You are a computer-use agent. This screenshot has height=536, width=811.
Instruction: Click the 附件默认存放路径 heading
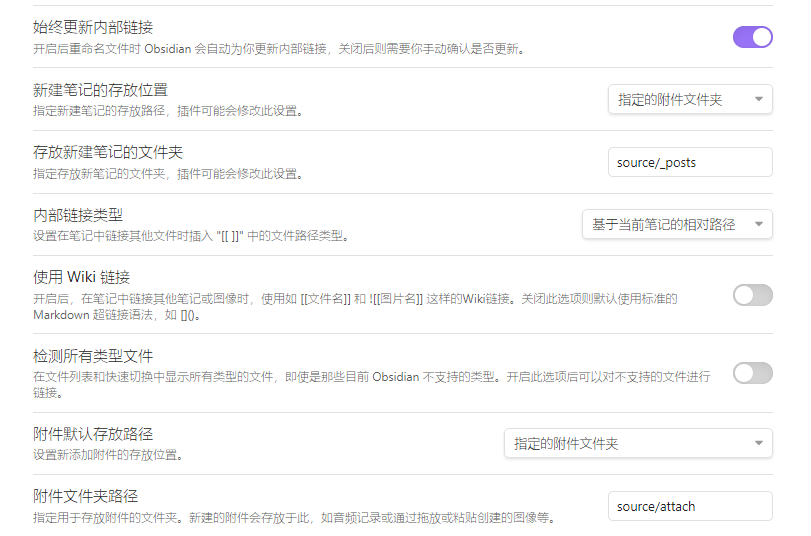[x=93, y=434]
